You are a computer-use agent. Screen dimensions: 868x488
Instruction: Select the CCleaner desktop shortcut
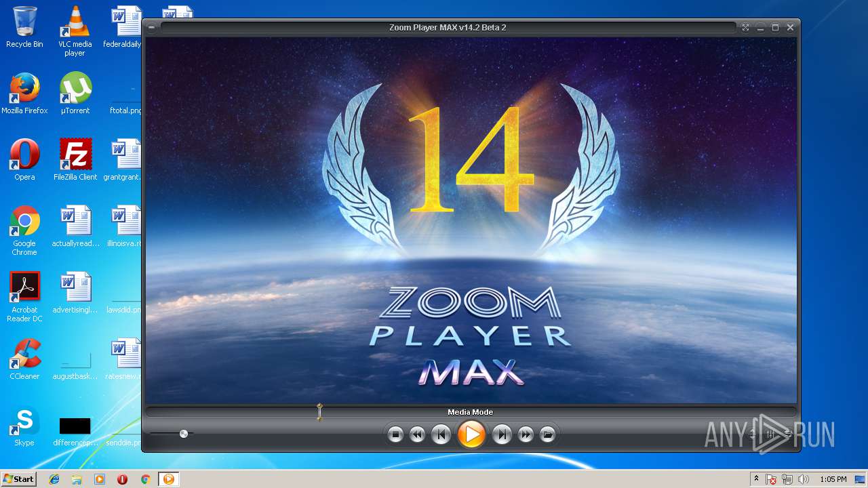click(x=24, y=359)
